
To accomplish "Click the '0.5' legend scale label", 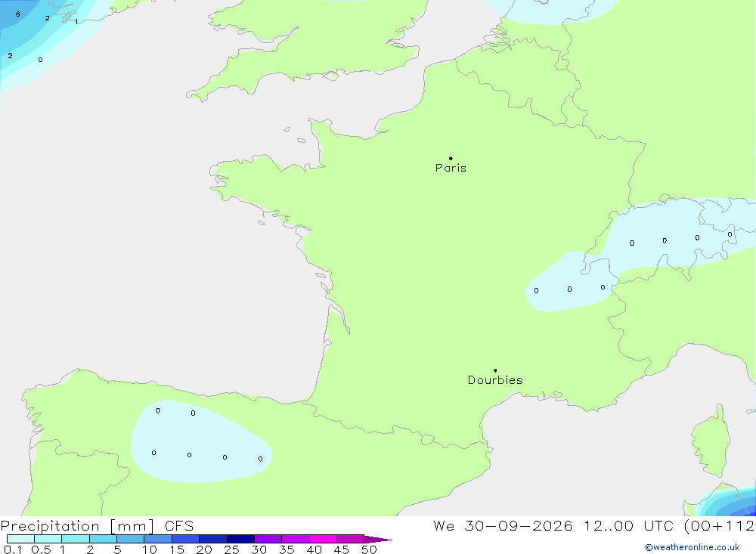I will click(41, 549).
